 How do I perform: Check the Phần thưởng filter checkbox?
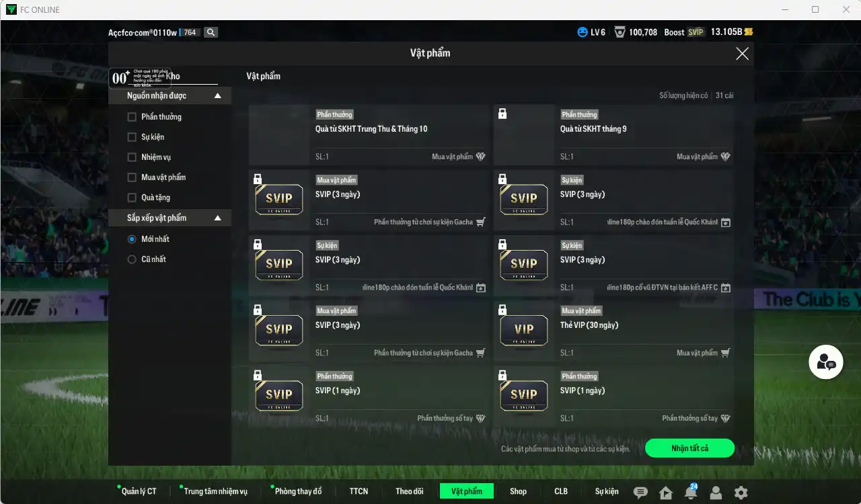[x=132, y=117]
